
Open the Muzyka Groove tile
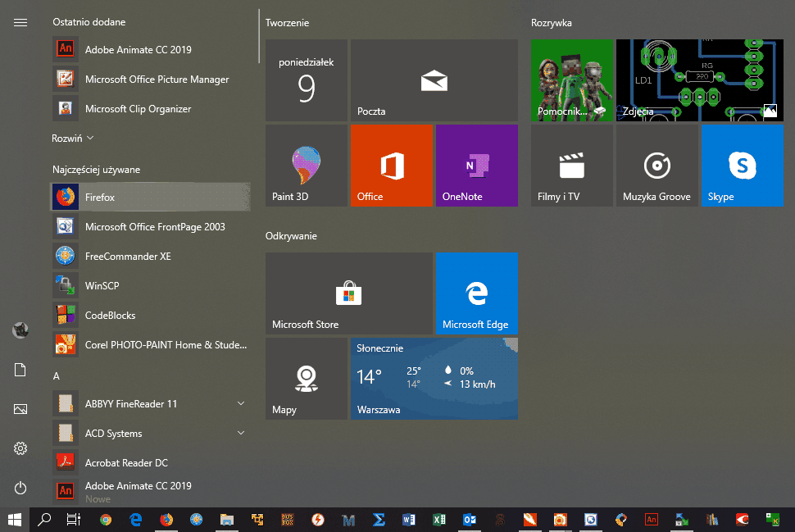(x=656, y=166)
